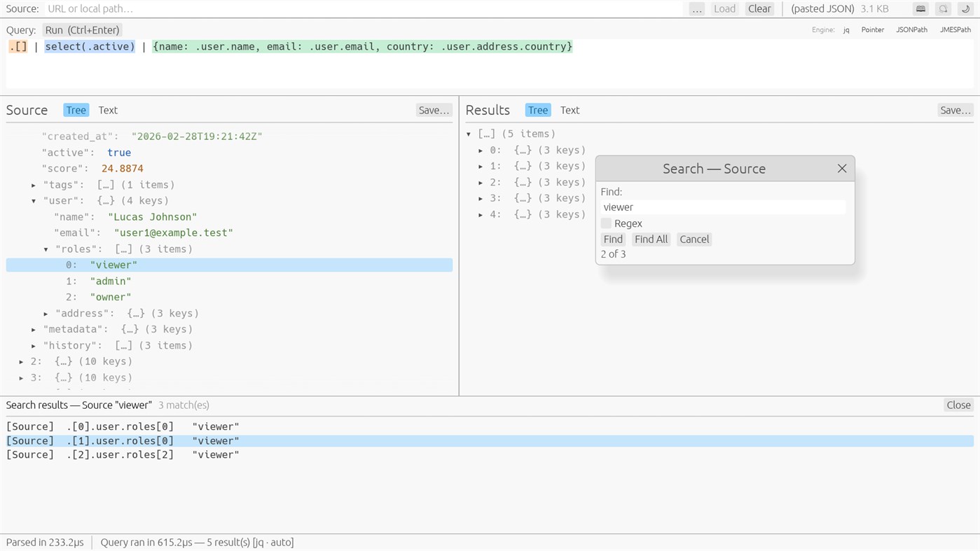This screenshot has width=980, height=551.
Task: Expand item 2 in the Source tree
Action: [x=21, y=362]
